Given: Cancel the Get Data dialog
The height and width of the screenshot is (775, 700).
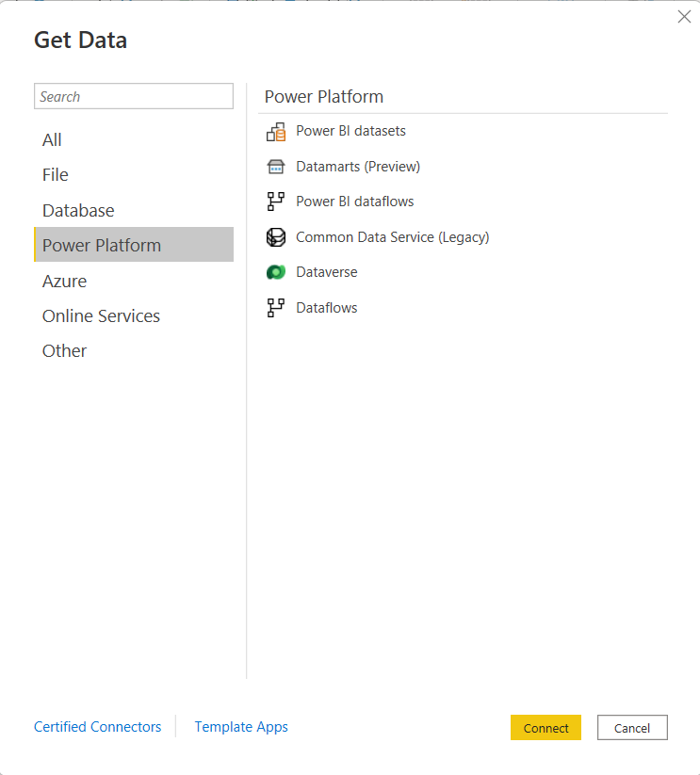Looking at the screenshot, I should click(632, 728).
